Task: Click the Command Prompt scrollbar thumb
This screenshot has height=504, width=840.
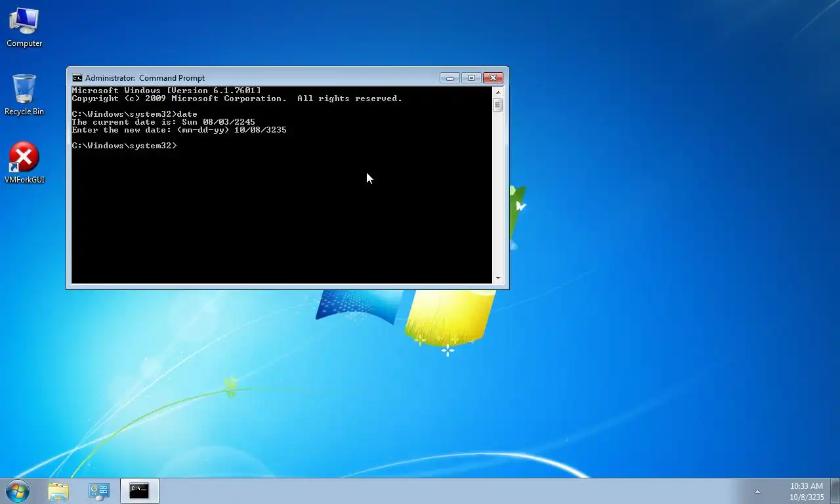Action: click(498, 105)
